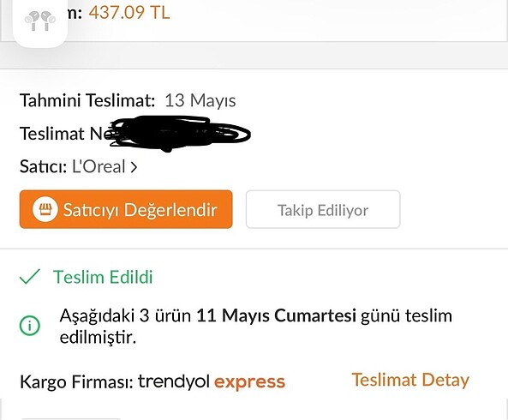Open the Teslimat Detay link
Screen dimensions: 508x420
(410, 380)
